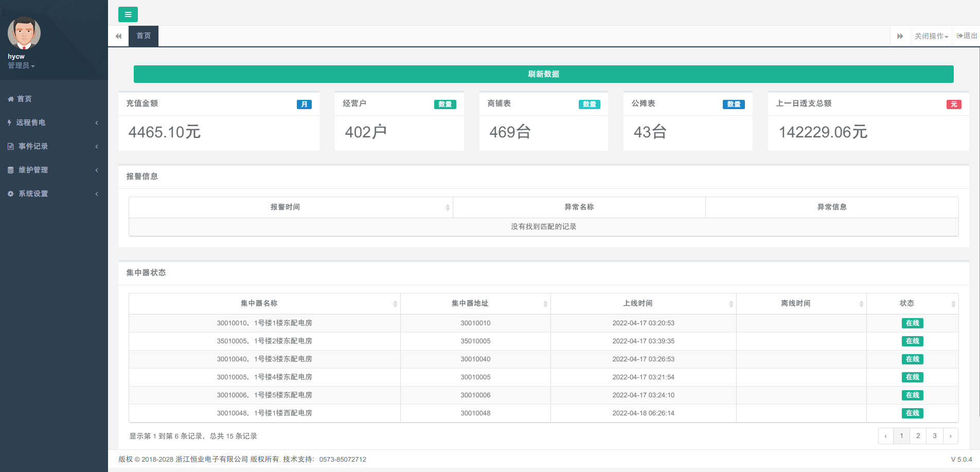The width and height of the screenshot is (980, 472).
Task: Click the 刷新数据 refresh button
Action: pyautogui.click(x=543, y=74)
